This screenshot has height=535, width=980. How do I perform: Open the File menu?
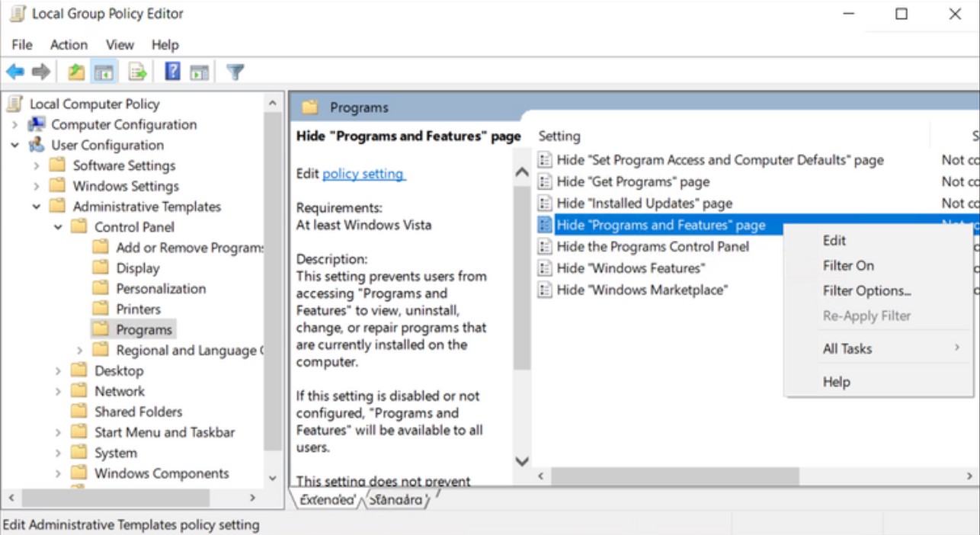tap(22, 45)
